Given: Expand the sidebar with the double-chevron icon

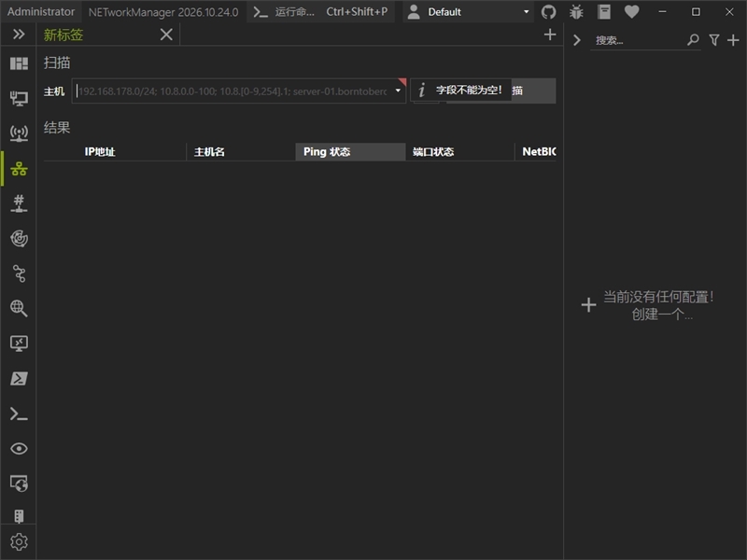Looking at the screenshot, I should [19, 35].
